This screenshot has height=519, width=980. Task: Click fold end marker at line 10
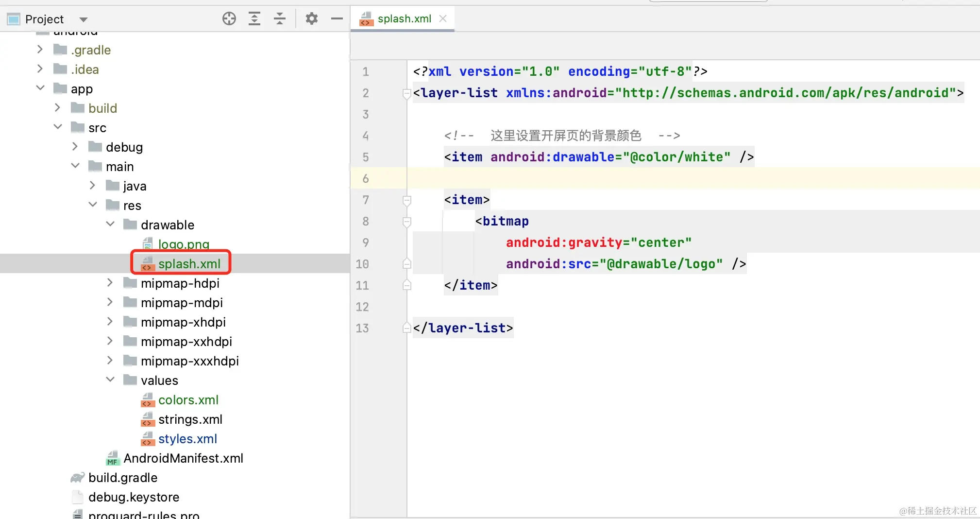[x=407, y=264]
